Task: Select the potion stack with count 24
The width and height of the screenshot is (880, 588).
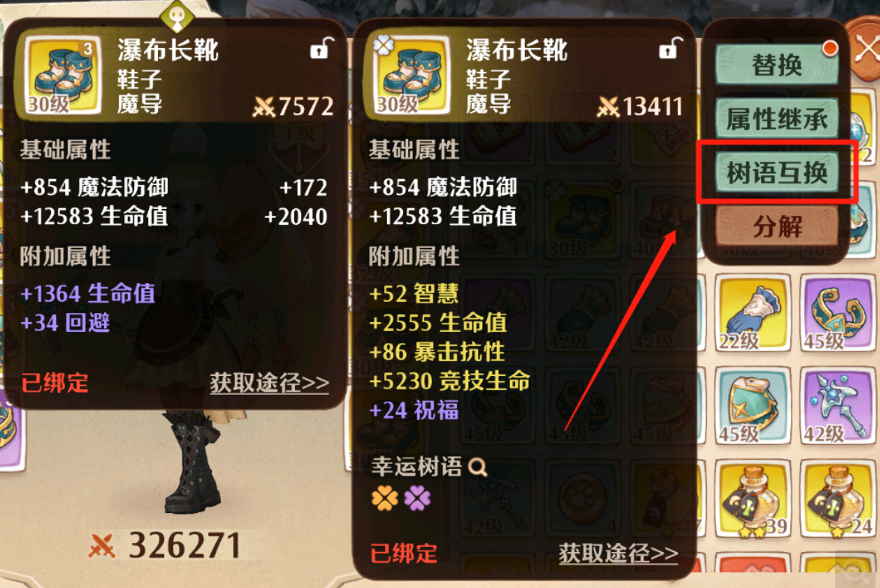Action: pos(837,499)
